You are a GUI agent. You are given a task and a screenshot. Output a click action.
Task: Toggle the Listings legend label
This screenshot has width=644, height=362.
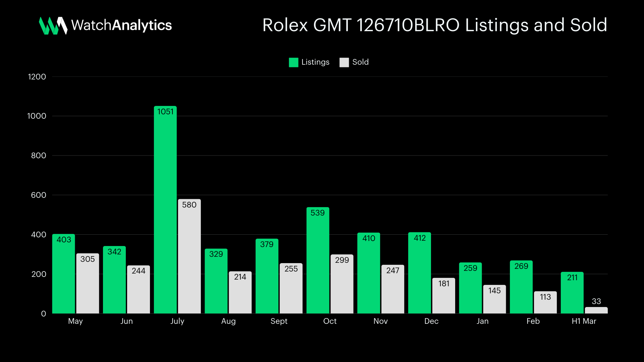315,62
